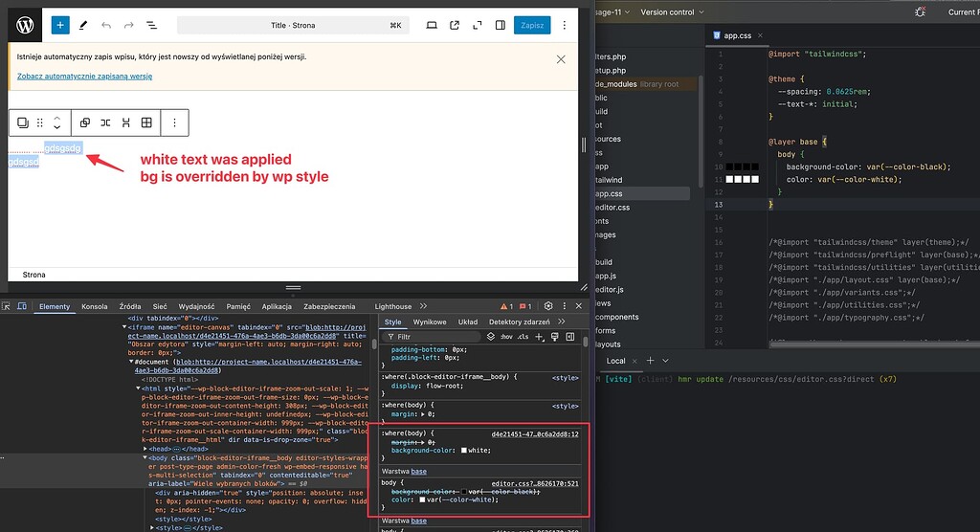The height and width of the screenshot is (532, 980).
Task: Switch to the Wydajność tab
Action: tap(196, 306)
